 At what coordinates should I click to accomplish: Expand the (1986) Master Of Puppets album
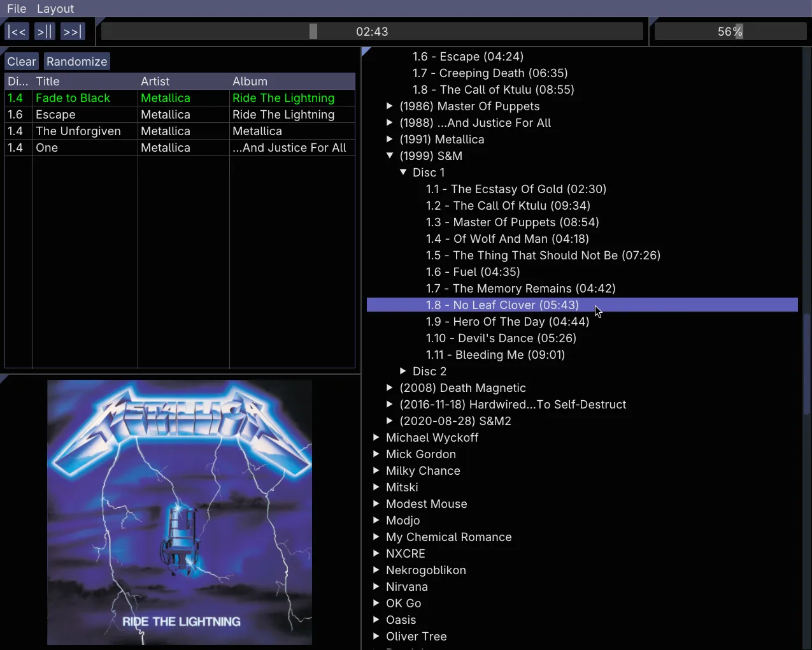390,106
